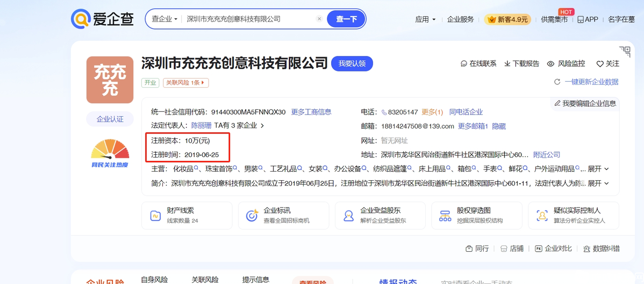Search 床上用品 via its magnifier icon
The width and height of the screenshot is (644, 284).
click(449, 168)
